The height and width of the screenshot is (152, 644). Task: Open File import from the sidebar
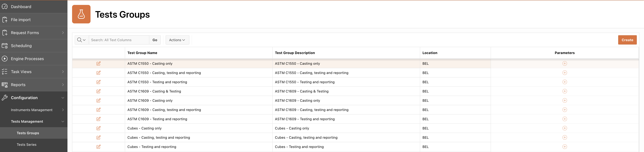point(21,20)
